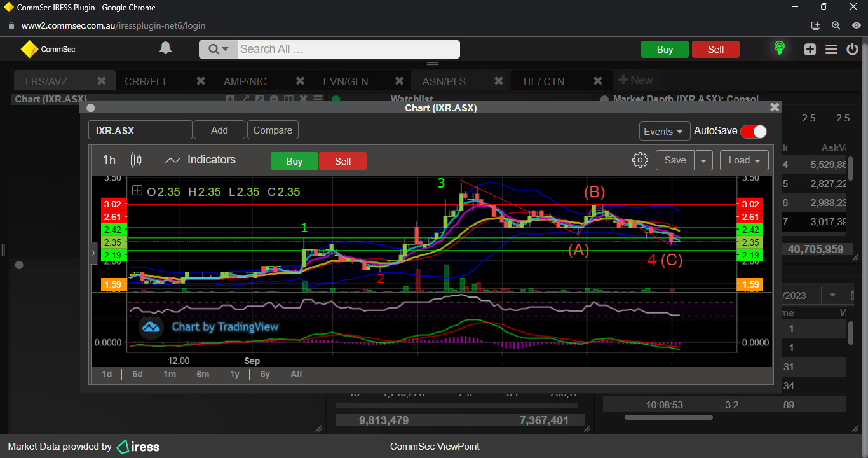This screenshot has height=458, width=868.
Task: Click the top bar red Sell button
Action: click(x=715, y=50)
